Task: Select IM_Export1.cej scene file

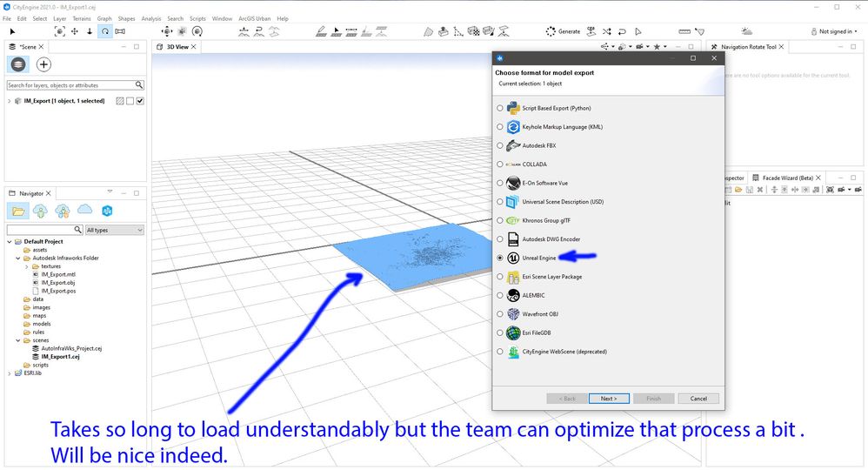Action: [60, 357]
